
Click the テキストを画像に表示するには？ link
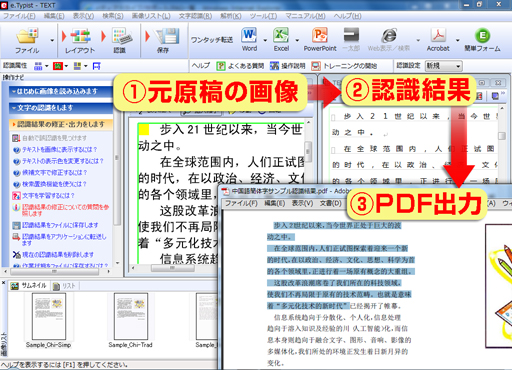click(x=60, y=150)
